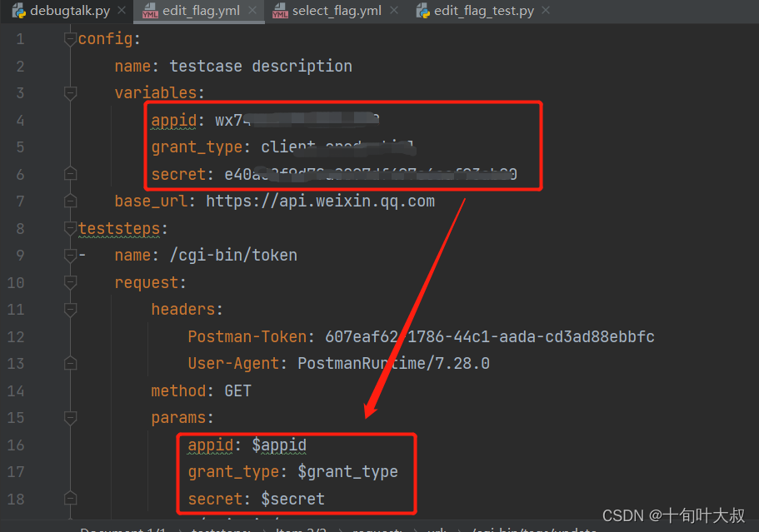The height and width of the screenshot is (532, 759).
Task: Switch to the edit_flag_test.py tab
Action: (x=483, y=11)
